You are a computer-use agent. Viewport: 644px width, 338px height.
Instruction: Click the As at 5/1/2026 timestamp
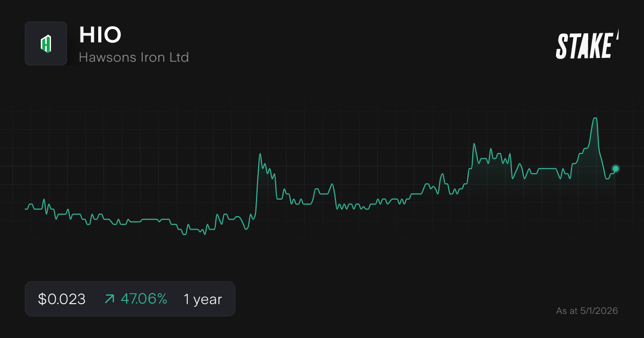tap(587, 311)
